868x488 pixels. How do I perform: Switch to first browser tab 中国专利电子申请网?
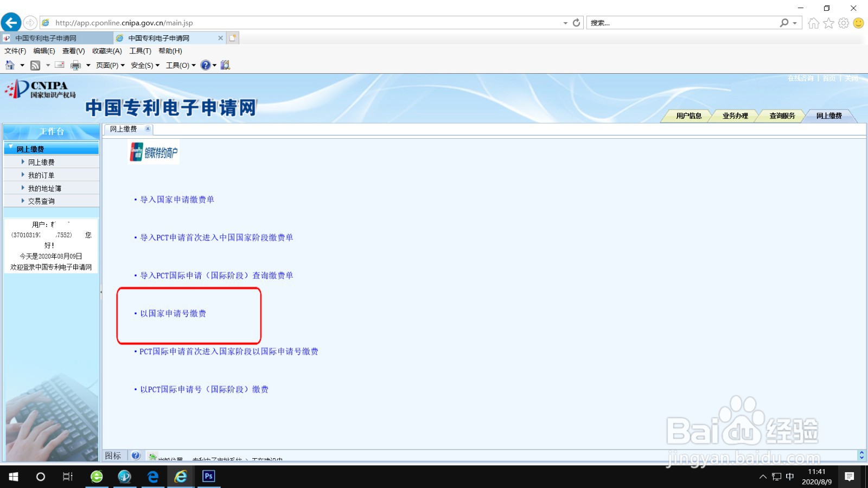click(x=56, y=38)
